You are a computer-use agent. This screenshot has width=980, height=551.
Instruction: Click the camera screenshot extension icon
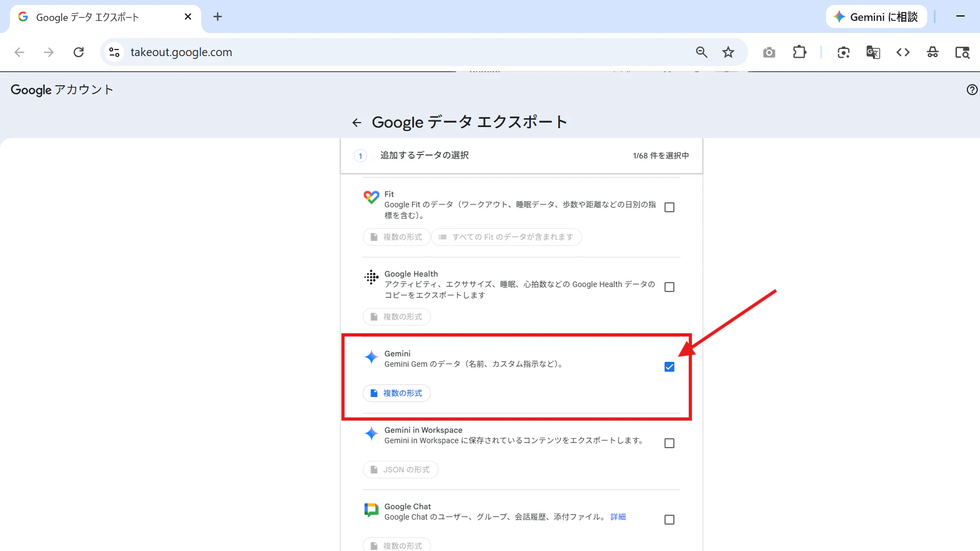(769, 52)
